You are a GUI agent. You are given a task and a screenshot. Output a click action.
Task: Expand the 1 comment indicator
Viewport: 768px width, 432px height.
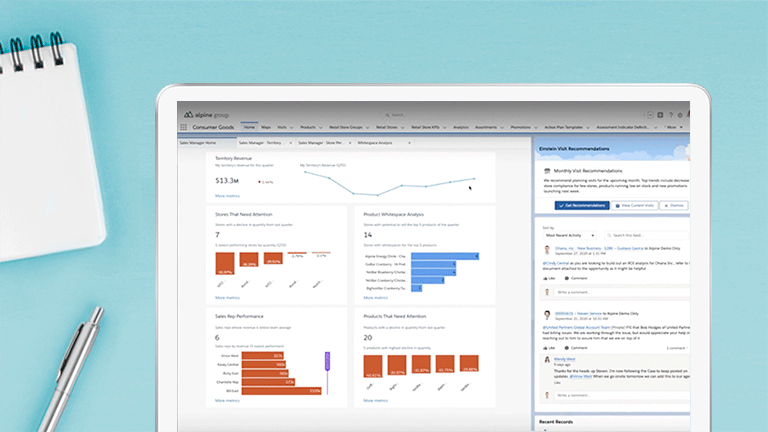[677, 348]
